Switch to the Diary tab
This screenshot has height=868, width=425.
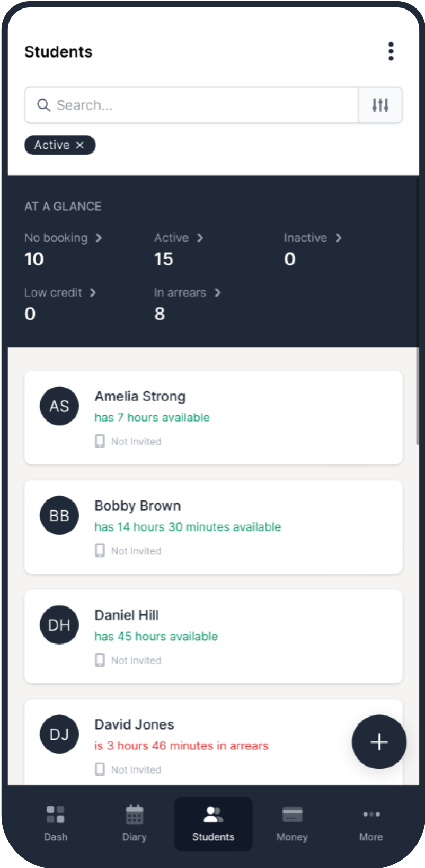(x=134, y=824)
